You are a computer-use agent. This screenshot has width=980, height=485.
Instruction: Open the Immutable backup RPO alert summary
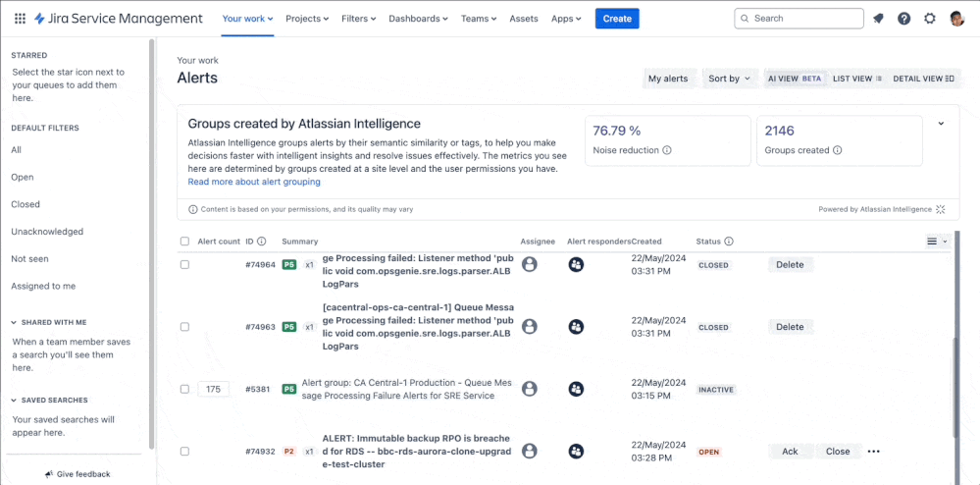click(x=416, y=452)
